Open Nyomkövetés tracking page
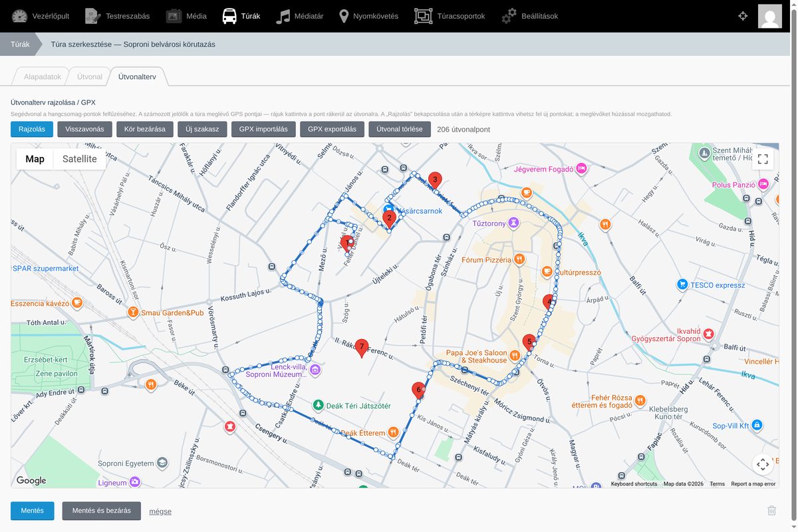Screen dimensions: 798x532 [x=368, y=16]
